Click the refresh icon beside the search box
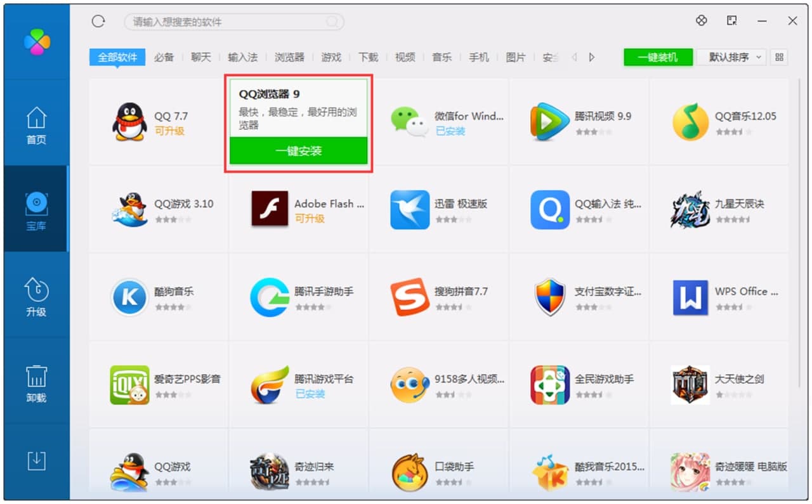Screen dimensions: 812x504 click(98, 22)
